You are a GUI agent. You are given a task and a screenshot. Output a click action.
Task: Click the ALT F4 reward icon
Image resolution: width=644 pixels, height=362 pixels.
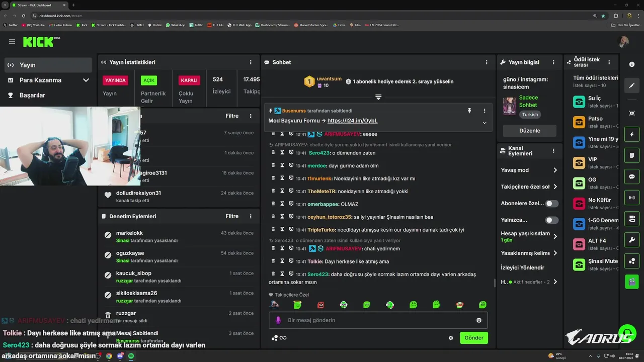coord(579,244)
